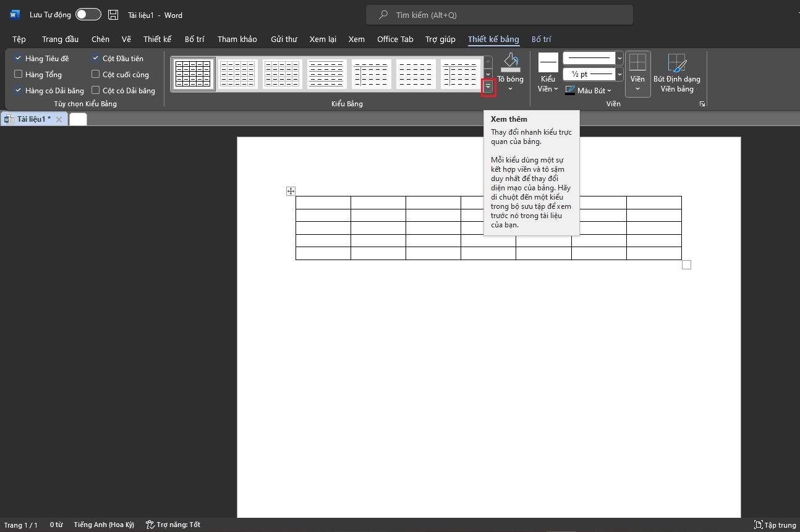Open Trợ năng accessibility status icon
Image resolution: width=800 pixels, height=532 pixels.
150,525
